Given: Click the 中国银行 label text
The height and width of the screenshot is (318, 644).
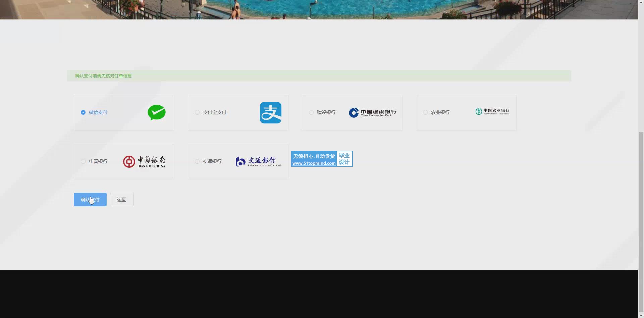Looking at the screenshot, I should (x=98, y=161).
